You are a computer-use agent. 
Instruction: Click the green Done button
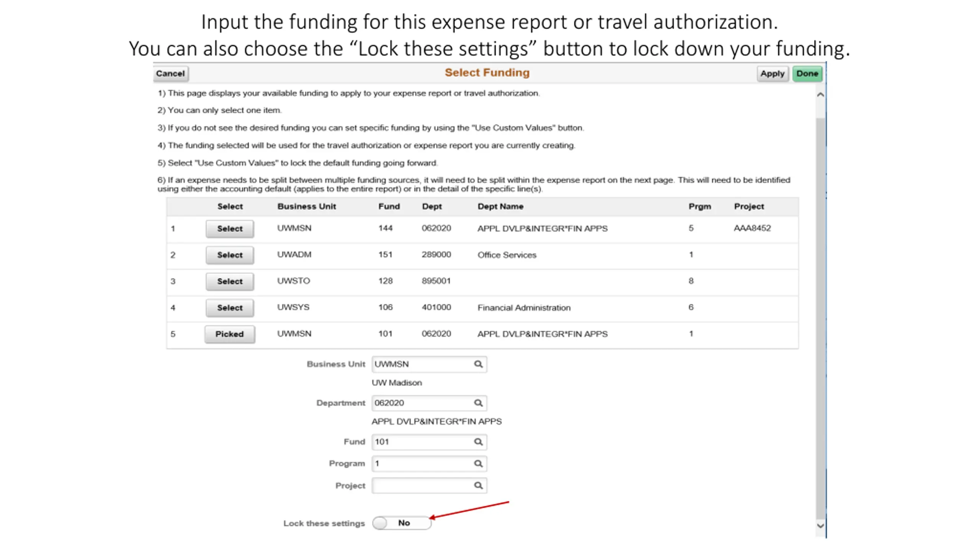point(807,74)
